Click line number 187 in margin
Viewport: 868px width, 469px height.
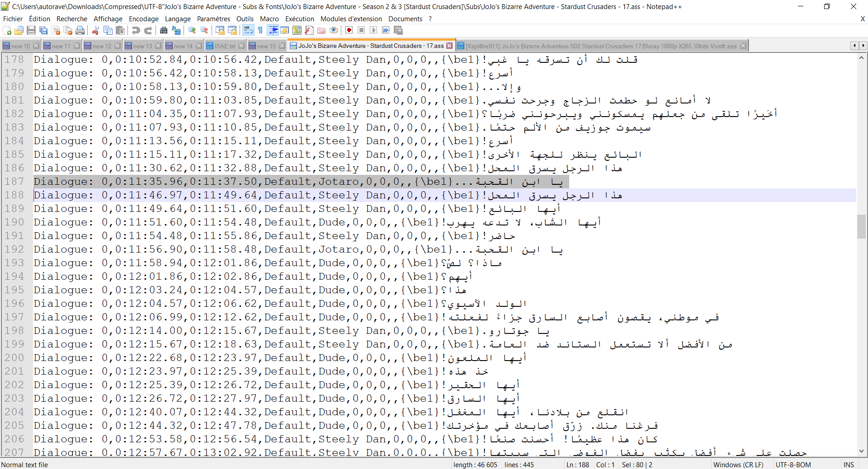pos(14,182)
